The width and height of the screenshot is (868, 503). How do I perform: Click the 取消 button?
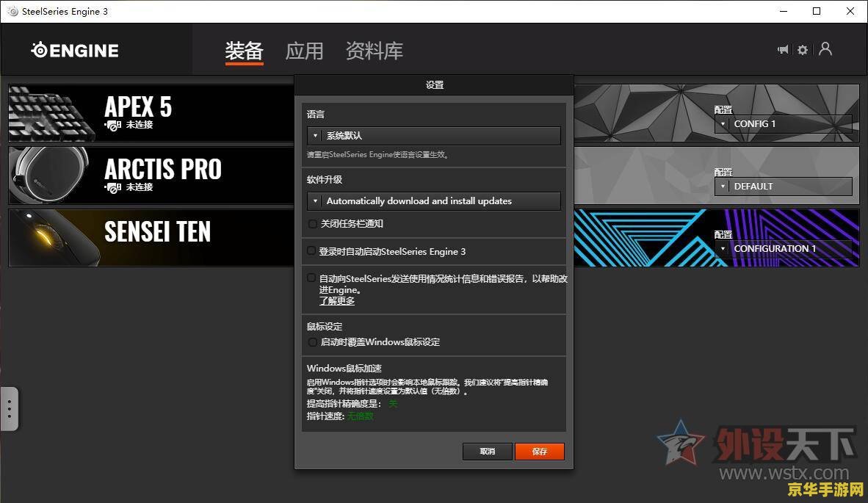487,452
